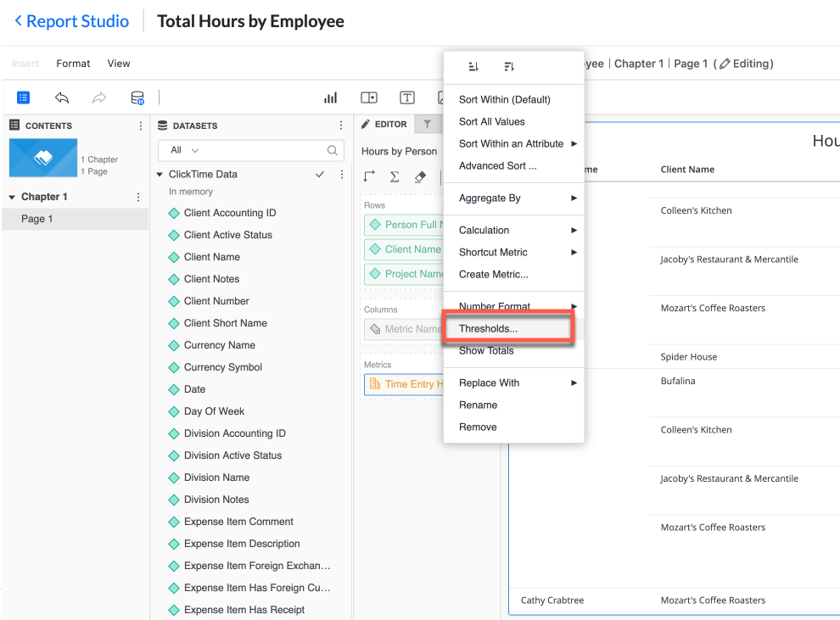The width and height of the screenshot is (840, 620).
Task: Click the redo arrow in the toolbar
Action: (98, 98)
